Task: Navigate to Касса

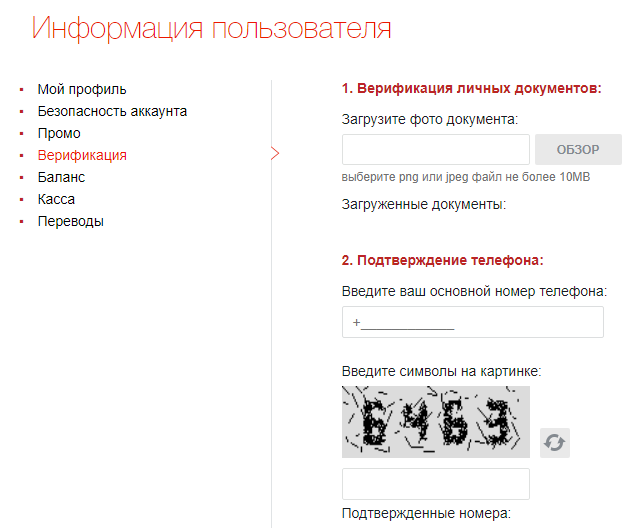Action: point(56,199)
